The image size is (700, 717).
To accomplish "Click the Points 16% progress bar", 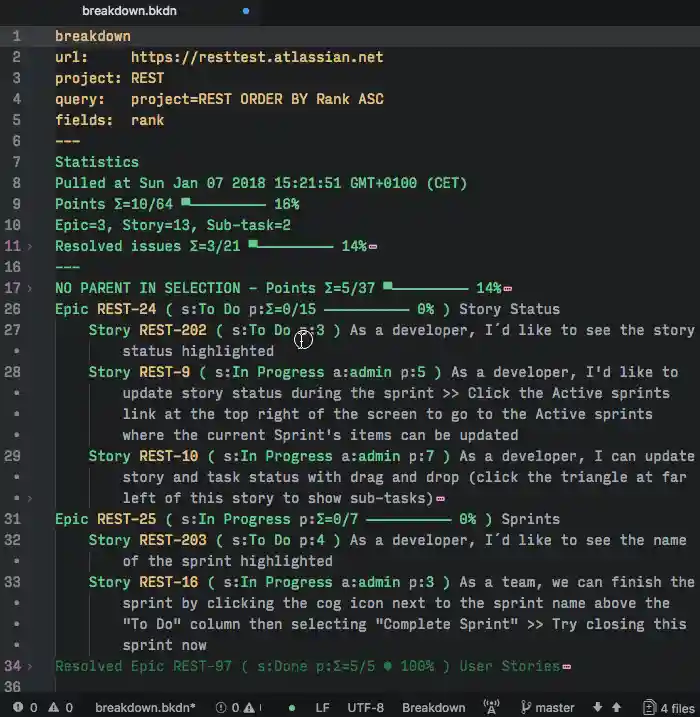I will tap(224, 203).
